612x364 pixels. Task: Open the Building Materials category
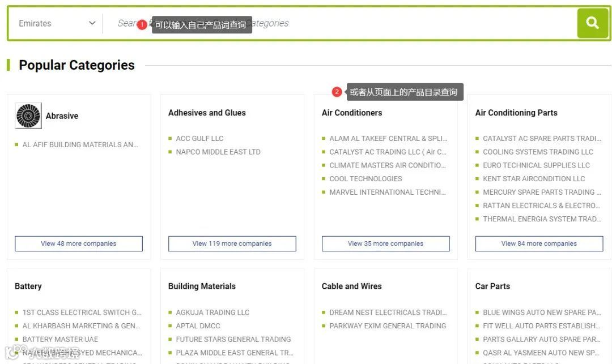click(x=202, y=286)
